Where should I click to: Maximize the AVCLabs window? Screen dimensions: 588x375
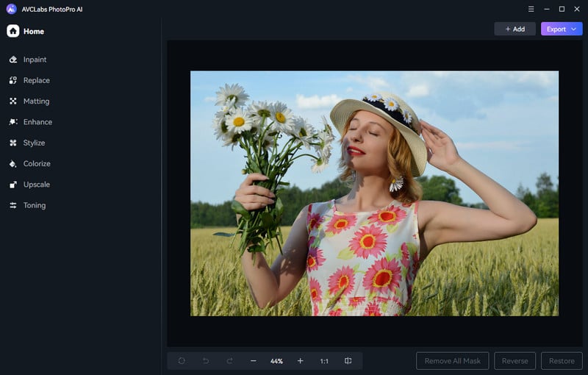coord(562,9)
